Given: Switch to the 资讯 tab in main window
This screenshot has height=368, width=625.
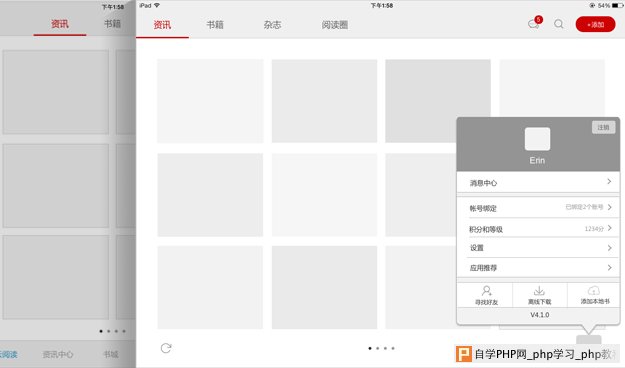Looking at the screenshot, I should (x=162, y=25).
